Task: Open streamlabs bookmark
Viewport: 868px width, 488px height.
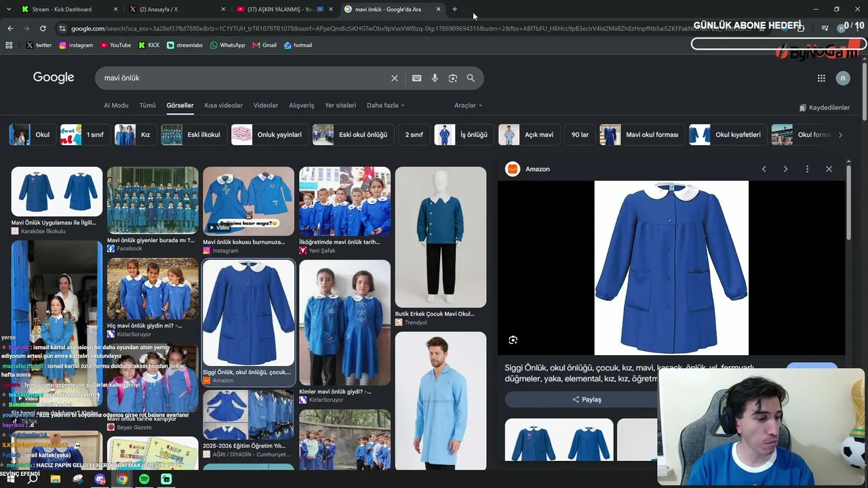Action: pos(184,45)
